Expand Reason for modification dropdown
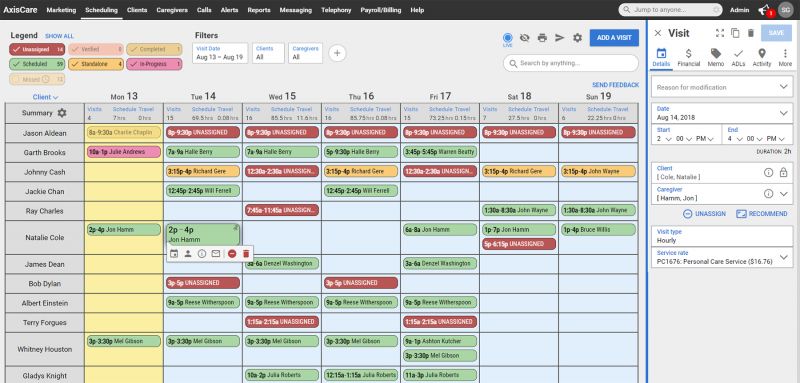This screenshot has height=383, width=800. click(722, 87)
